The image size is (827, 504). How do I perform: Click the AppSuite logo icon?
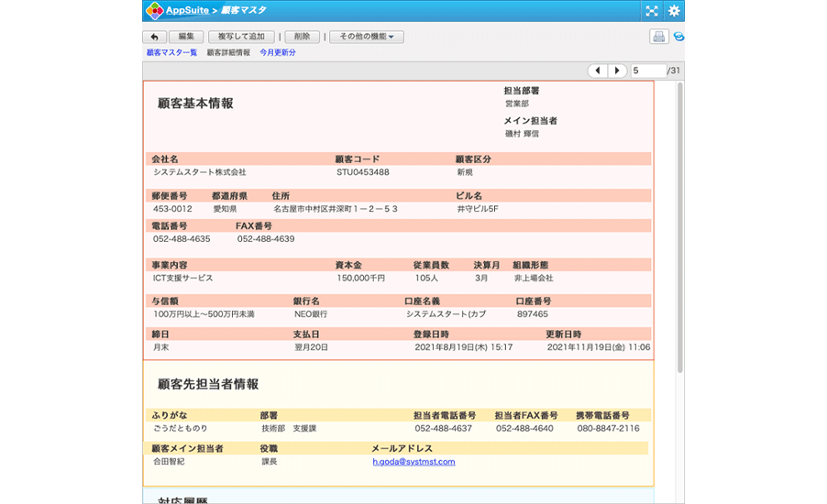pyautogui.click(x=154, y=11)
